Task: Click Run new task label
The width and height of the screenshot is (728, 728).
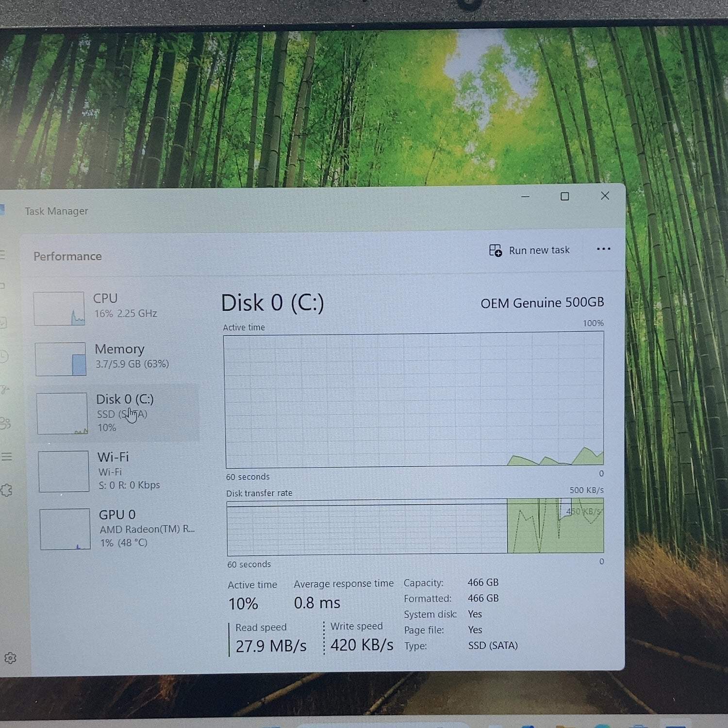Action: pos(539,250)
